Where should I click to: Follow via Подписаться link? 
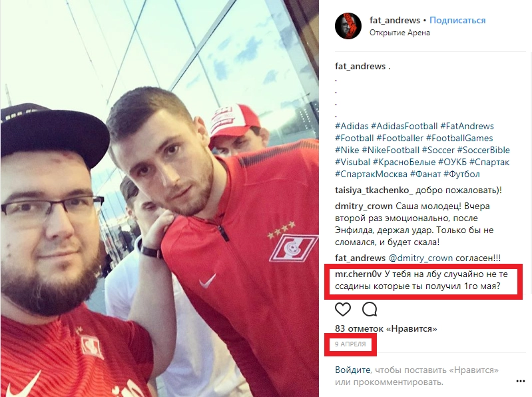coord(457,21)
